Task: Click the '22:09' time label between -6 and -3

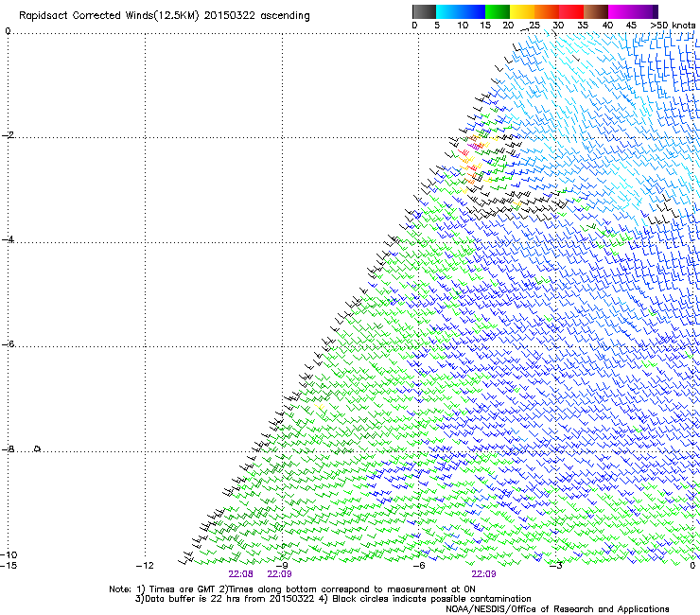Action: [484, 574]
